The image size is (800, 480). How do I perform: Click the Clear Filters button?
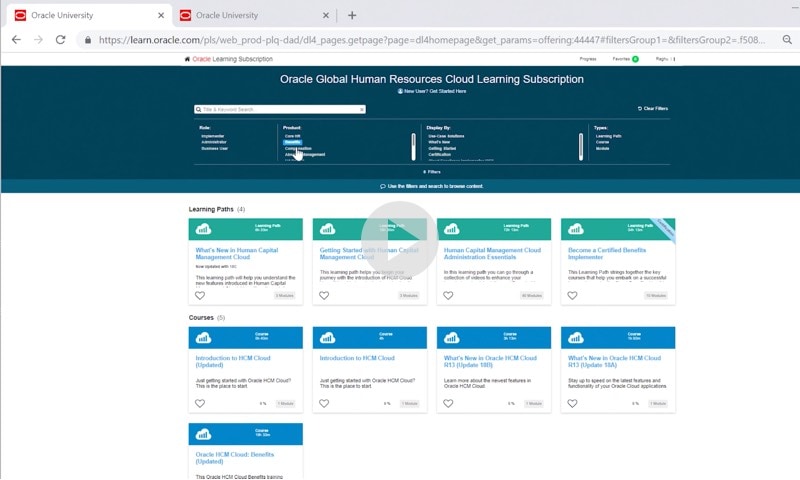(653, 109)
